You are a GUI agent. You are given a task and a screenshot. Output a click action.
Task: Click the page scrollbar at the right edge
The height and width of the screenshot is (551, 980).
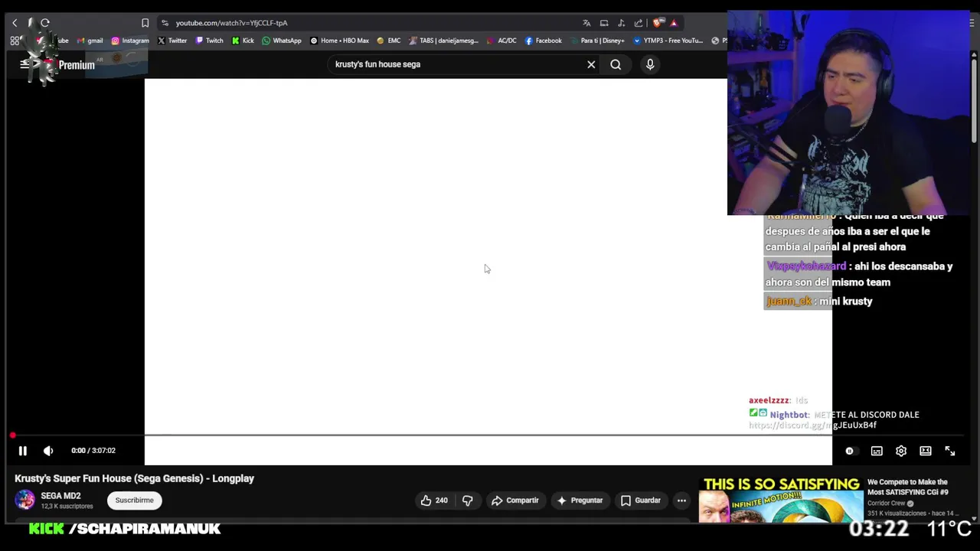coord(974,99)
